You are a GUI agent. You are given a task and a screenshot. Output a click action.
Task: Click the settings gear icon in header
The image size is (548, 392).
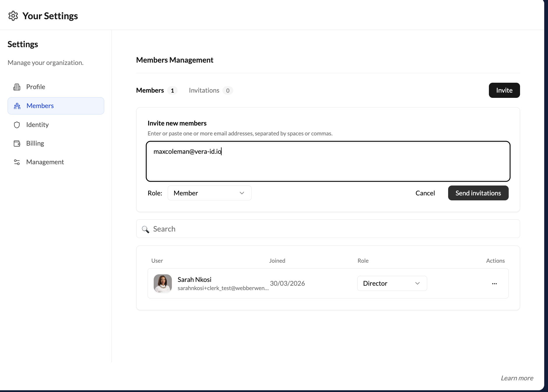click(x=13, y=16)
